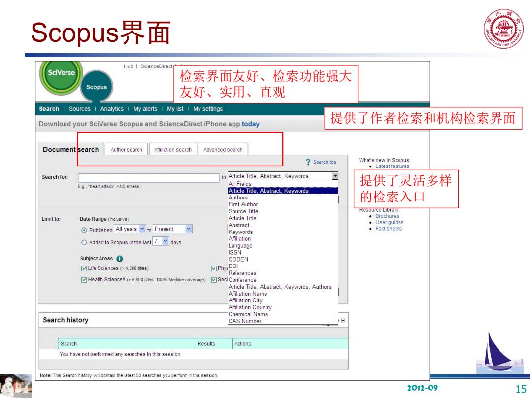This screenshot has height=399, width=532.
Task: Select Added to Scopus in the last radio
Action: 84,242
